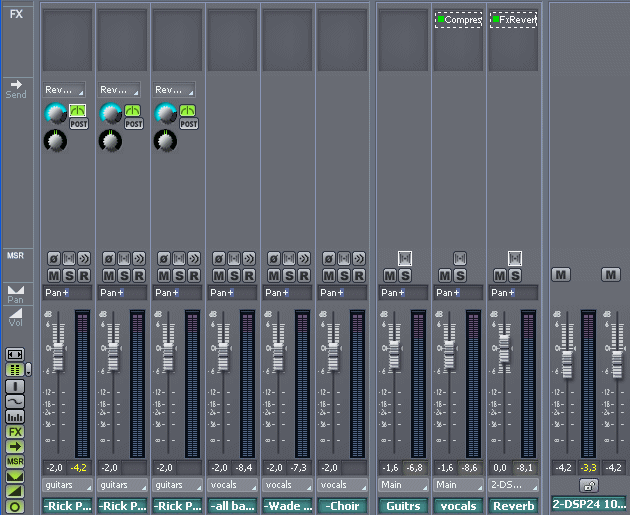Open Rev... send dropdown on first -Rick P strip
Screen dimensions: 630x515
click(x=64, y=90)
